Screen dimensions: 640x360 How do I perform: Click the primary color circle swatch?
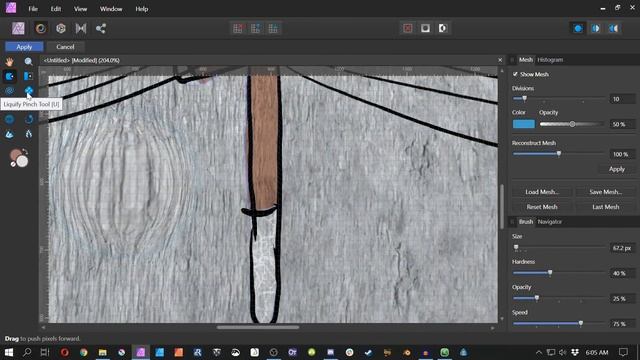16,156
